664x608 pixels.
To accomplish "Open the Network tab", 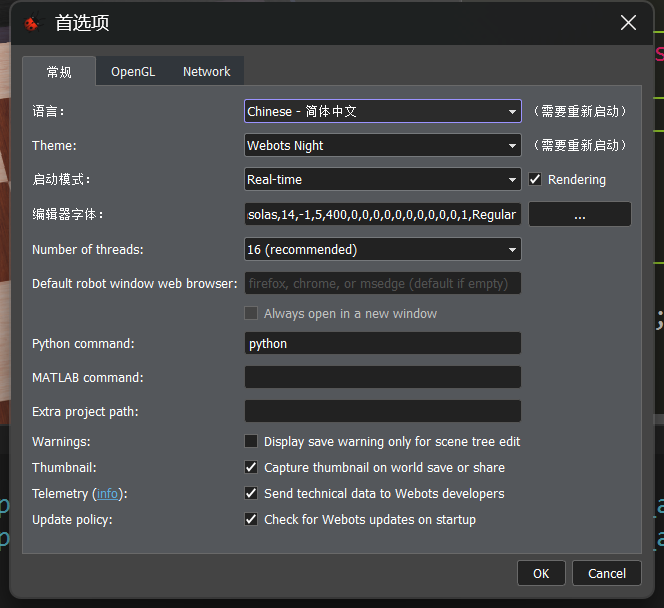I will click(207, 72).
